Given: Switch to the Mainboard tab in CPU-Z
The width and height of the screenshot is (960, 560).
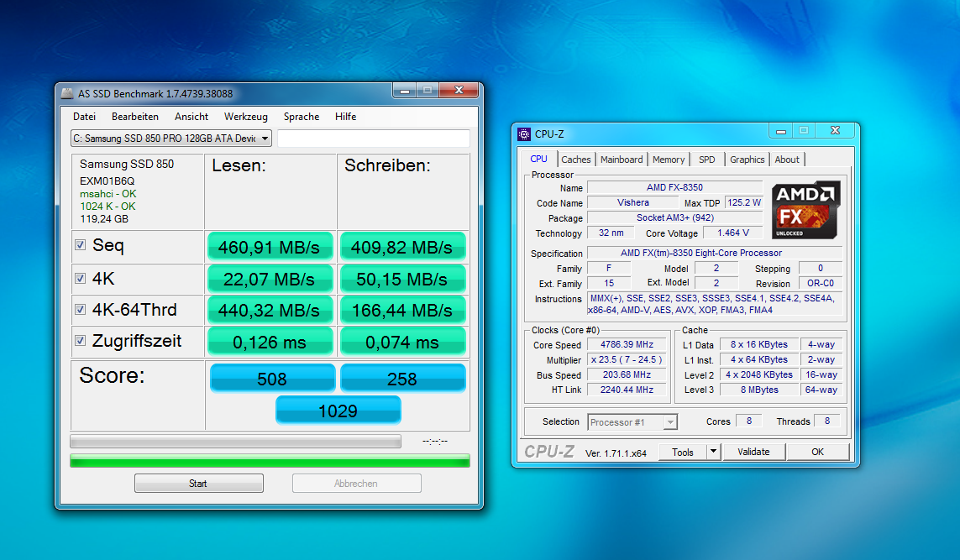Looking at the screenshot, I should (622, 160).
